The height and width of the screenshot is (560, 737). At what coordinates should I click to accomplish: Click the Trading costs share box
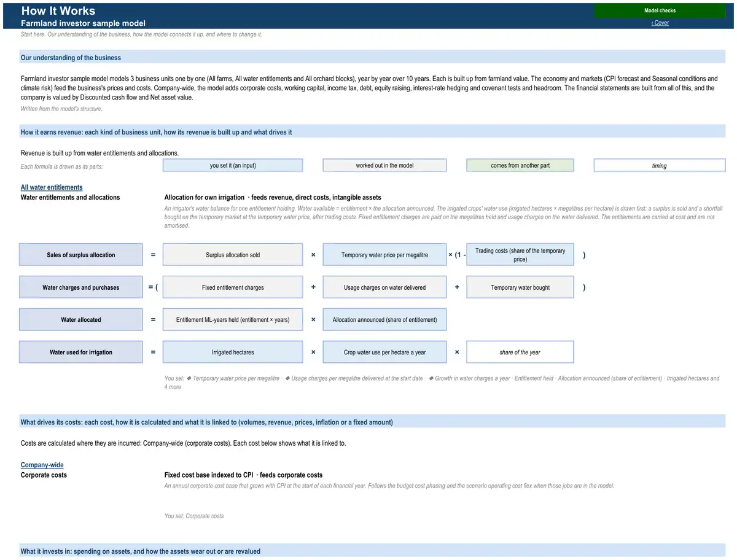coord(520,255)
